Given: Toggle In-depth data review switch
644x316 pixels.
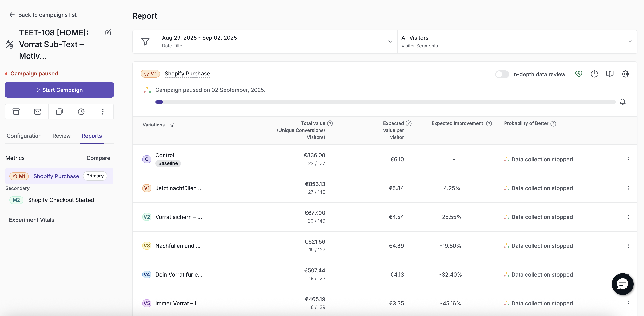Looking at the screenshot, I should click(x=502, y=74).
